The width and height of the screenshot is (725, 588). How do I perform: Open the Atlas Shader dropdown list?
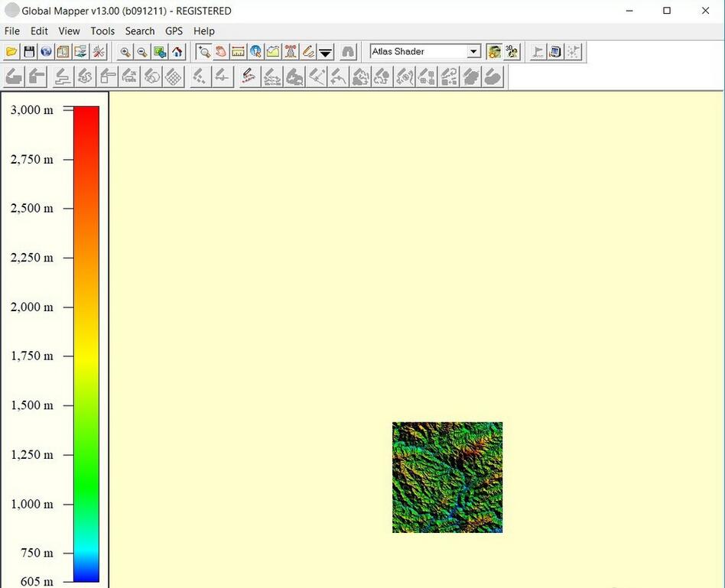click(473, 51)
